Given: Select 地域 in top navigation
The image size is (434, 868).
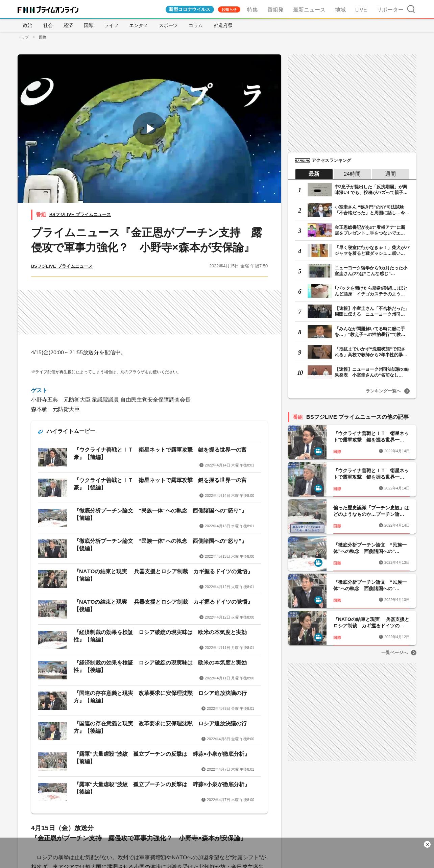Looking at the screenshot, I should 340,10.
